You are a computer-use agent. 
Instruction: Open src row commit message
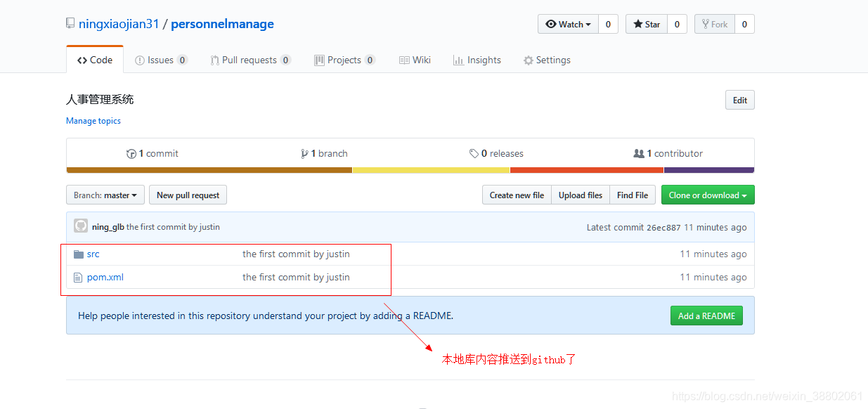coord(296,254)
